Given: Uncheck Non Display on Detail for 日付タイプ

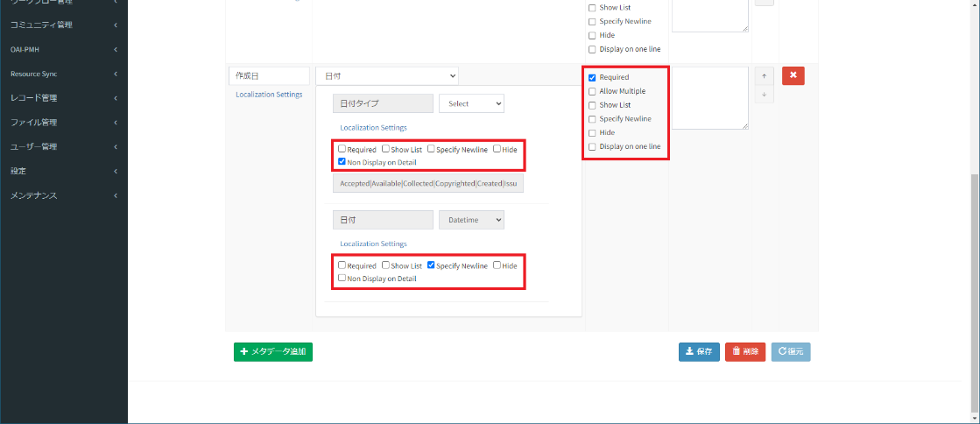Looking at the screenshot, I should click(342, 162).
